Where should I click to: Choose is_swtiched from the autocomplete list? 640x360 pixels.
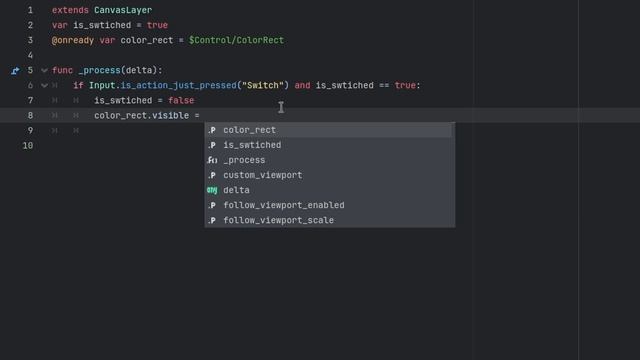coord(329,145)
